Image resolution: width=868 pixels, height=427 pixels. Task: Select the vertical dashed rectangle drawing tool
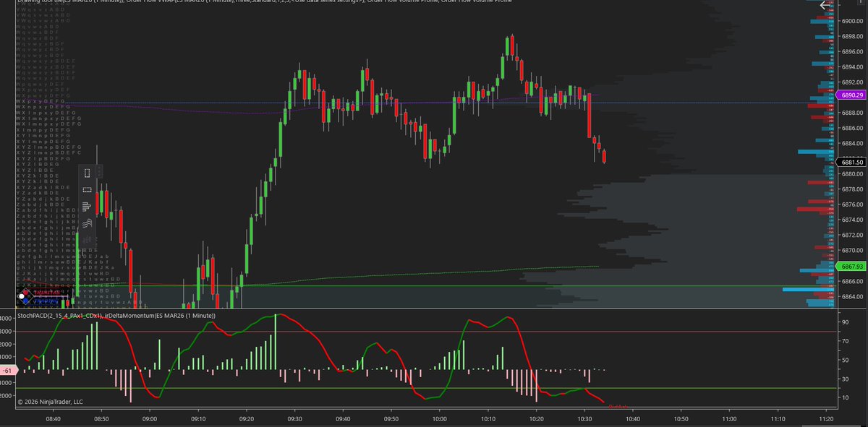pos(87,173)
